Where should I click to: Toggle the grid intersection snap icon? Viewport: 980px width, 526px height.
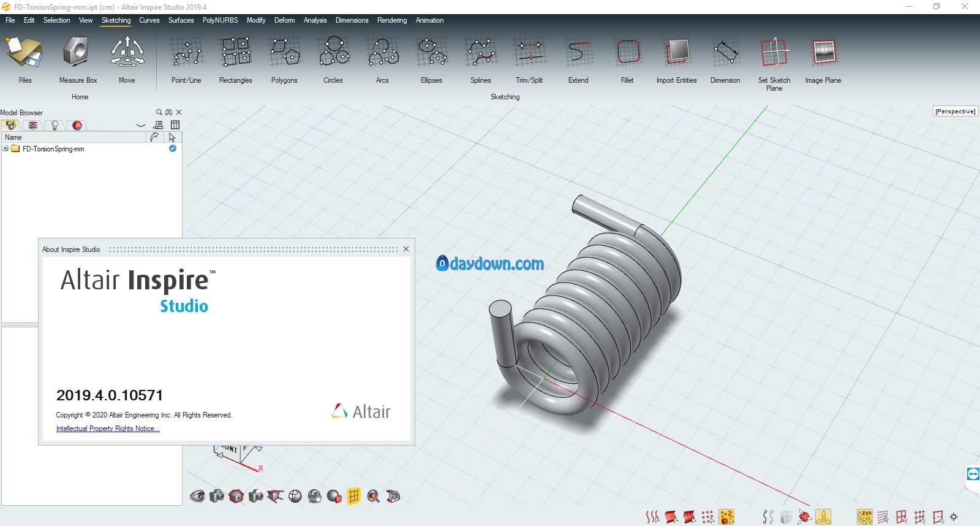[920, 517]
